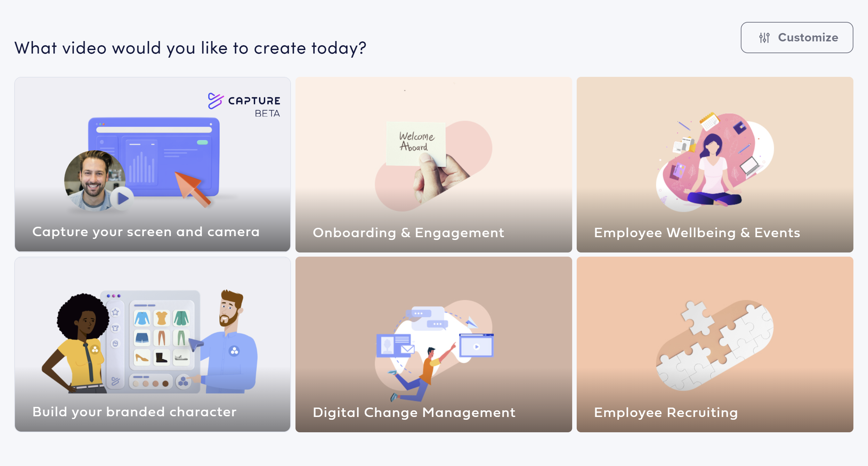Choose the Build your branded character card
Image resolution: width=868 pixels, height=466 pixels.
(153, 344)
